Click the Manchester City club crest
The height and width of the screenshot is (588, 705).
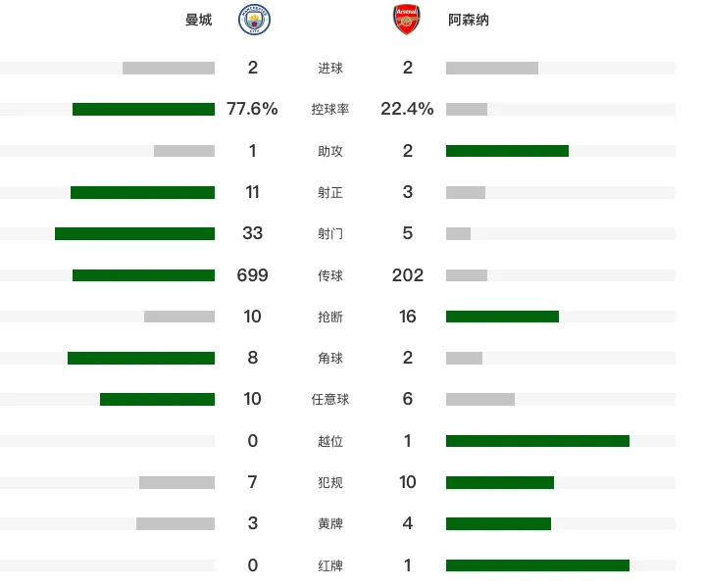pos(254,20)
